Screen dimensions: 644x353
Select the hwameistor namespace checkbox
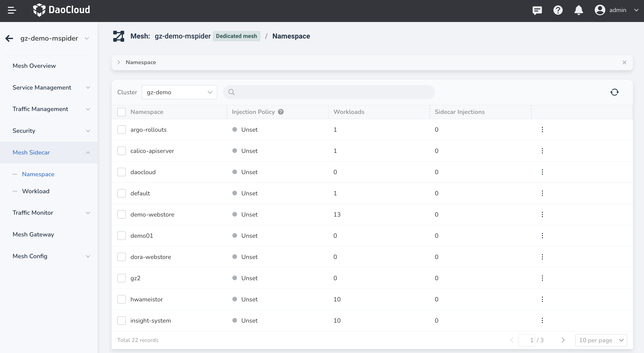(122, 299)
